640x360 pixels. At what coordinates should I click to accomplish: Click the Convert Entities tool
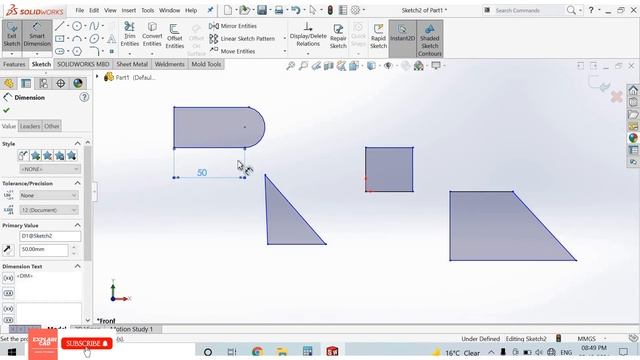[152, 35]
